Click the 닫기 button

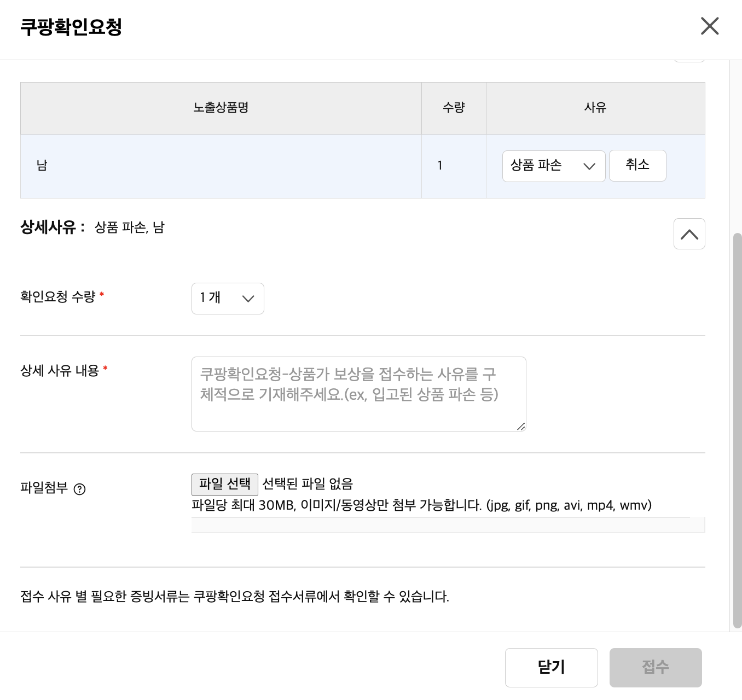[551, 667]
